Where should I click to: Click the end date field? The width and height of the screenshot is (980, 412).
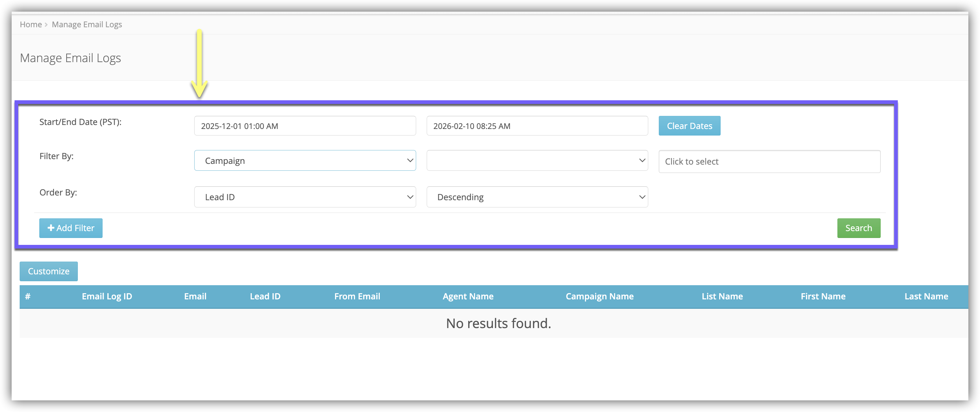tap(537, 126)
